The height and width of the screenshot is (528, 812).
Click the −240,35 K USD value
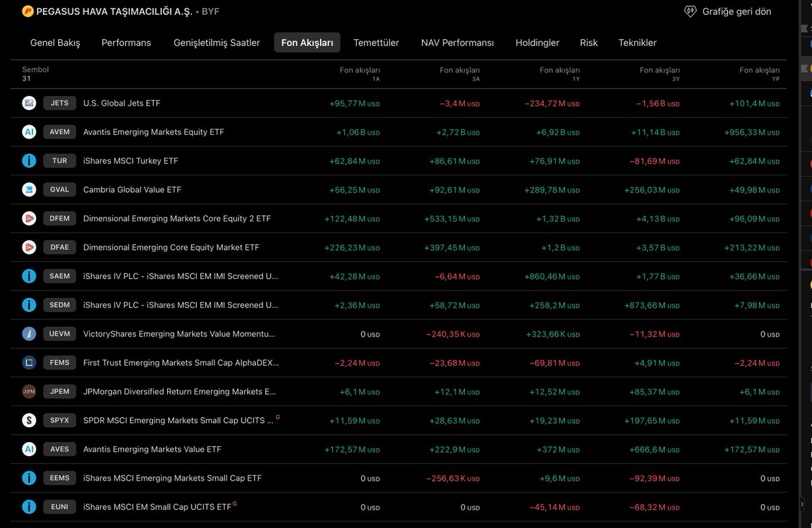453,334
